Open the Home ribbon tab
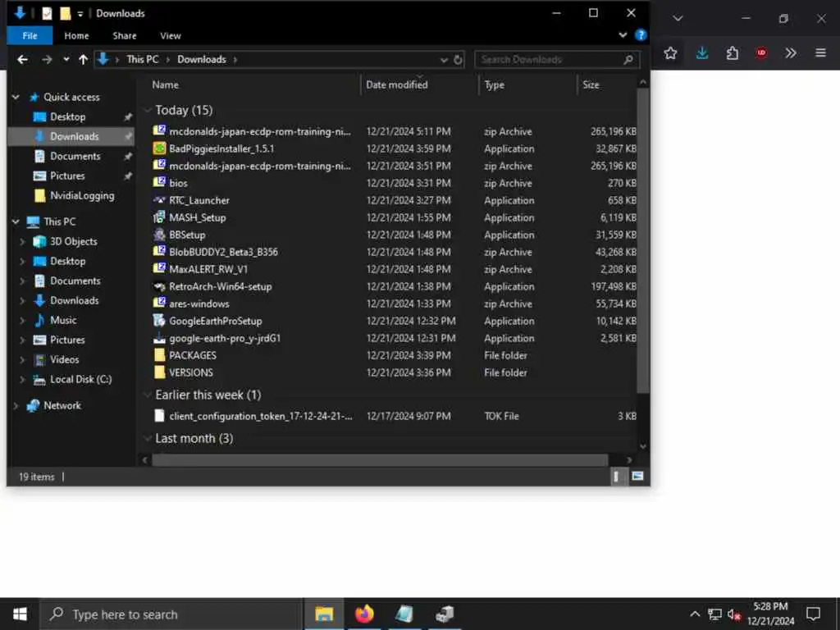The width and height of the screenshot is (840, 630). [x=76, y=36]
